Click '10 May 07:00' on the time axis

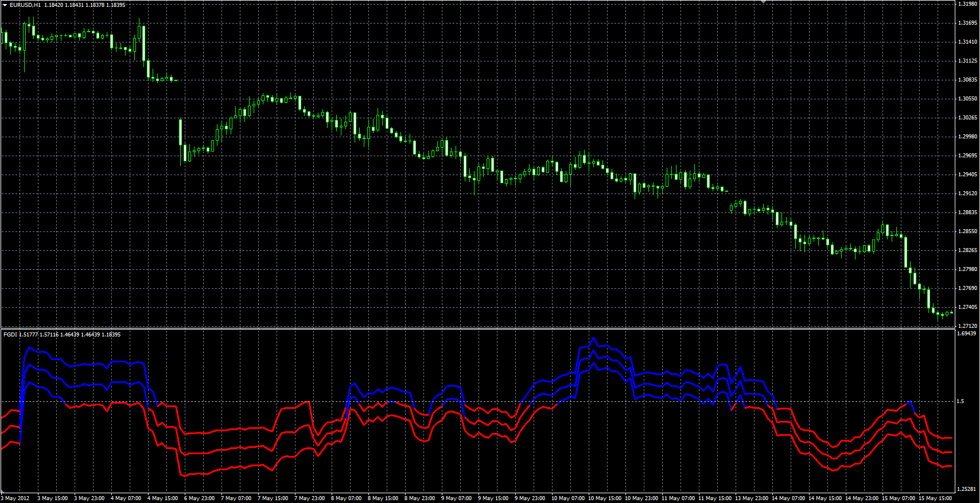pos(568,498)
